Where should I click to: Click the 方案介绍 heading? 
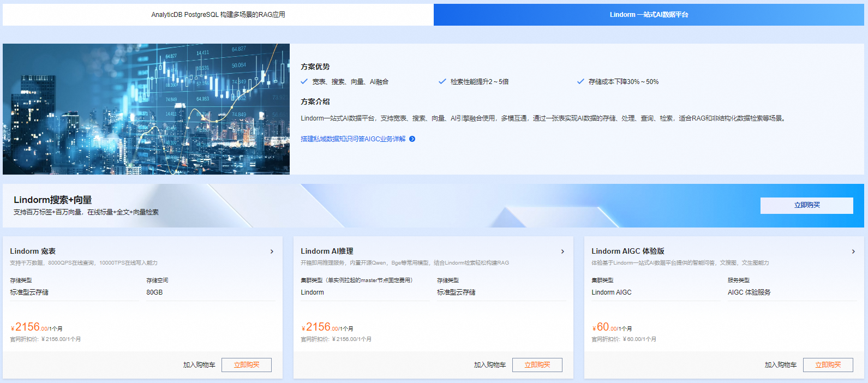pyautogui.click(x=315, y=101)
